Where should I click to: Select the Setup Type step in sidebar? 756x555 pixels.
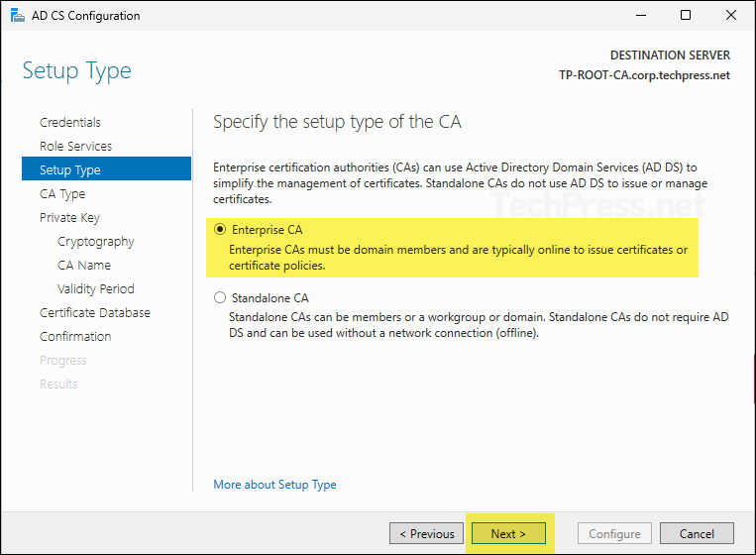[107, 169]
